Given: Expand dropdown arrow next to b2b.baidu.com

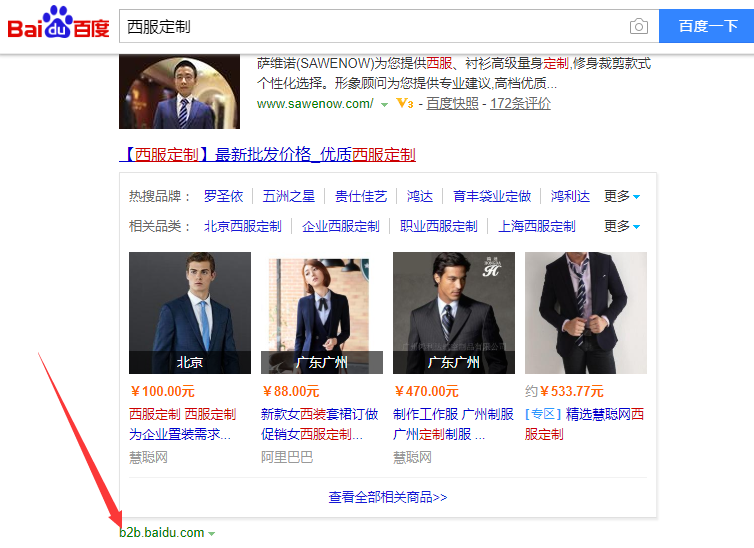Looking at the screenshot, I should pyautogui.click(x=212, y=534).
